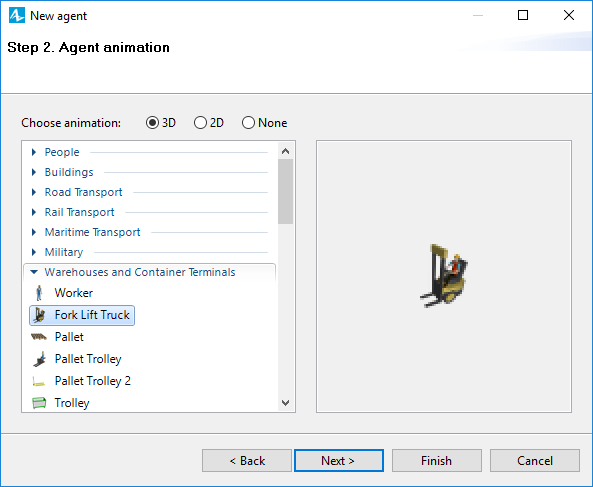Select the Worker figure icon
This screenshot has height=487, width=593.
[x=39, y=293]
